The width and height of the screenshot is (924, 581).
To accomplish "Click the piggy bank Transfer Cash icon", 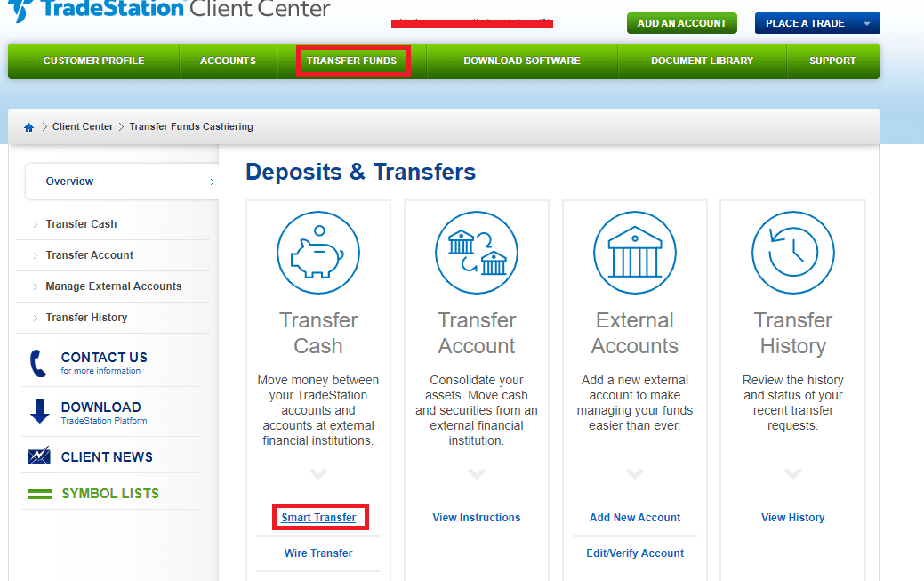I will tap(318, 253).
